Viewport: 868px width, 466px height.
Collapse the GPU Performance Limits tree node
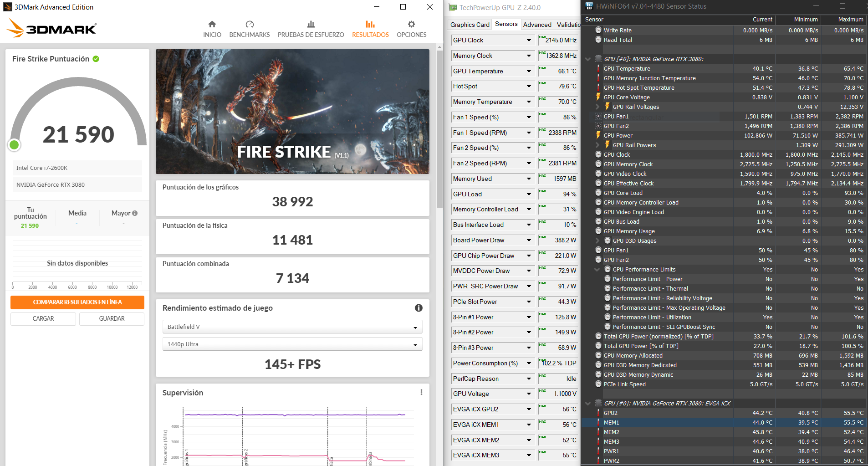(x=597, y=270)
